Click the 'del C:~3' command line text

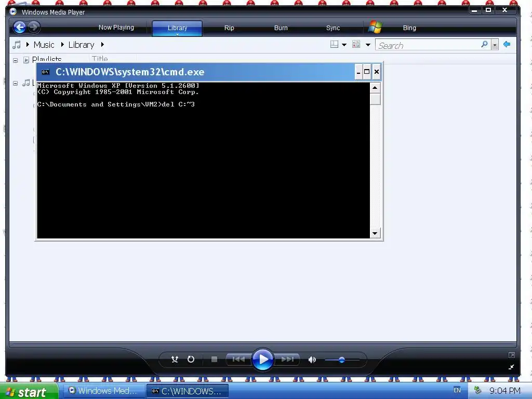178,104
